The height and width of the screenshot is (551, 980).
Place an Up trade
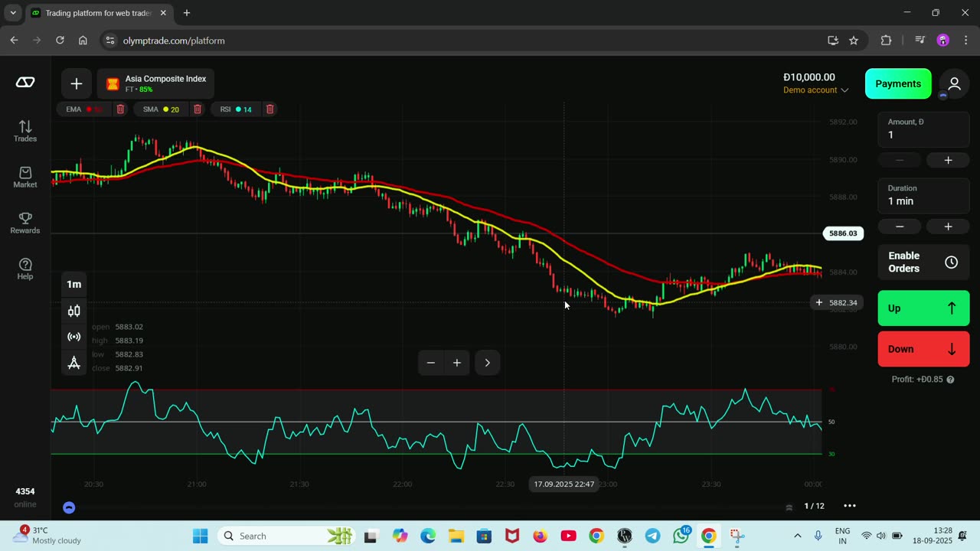[923, 308]
